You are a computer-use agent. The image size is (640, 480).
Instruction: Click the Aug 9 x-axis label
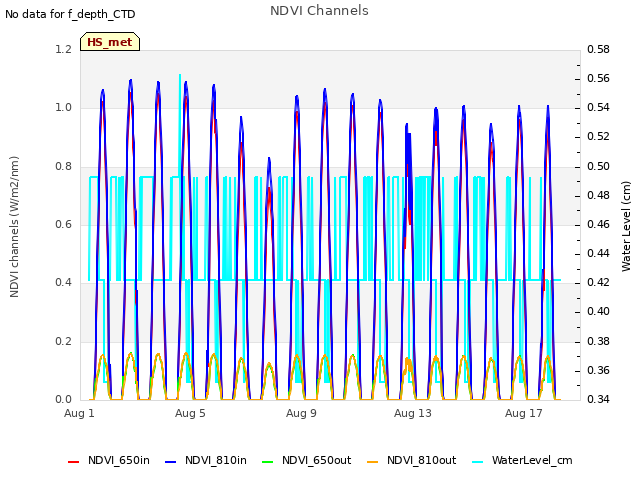tap(301, 413)
